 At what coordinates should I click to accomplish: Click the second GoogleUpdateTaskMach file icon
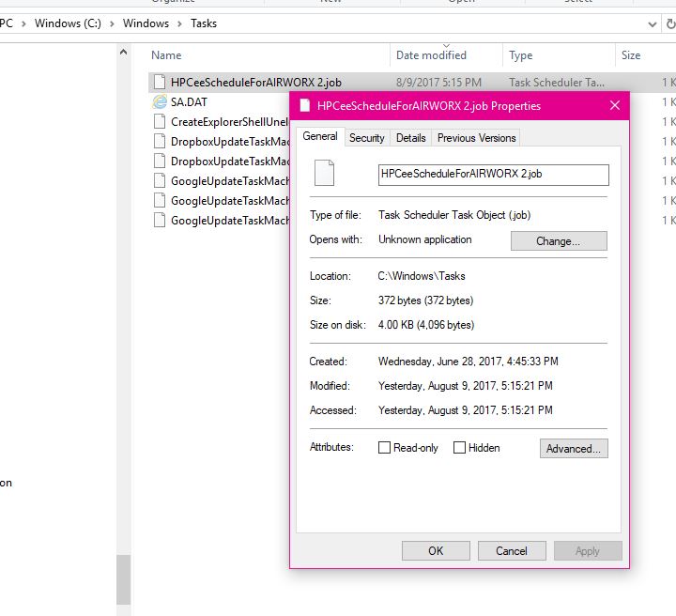160,200
